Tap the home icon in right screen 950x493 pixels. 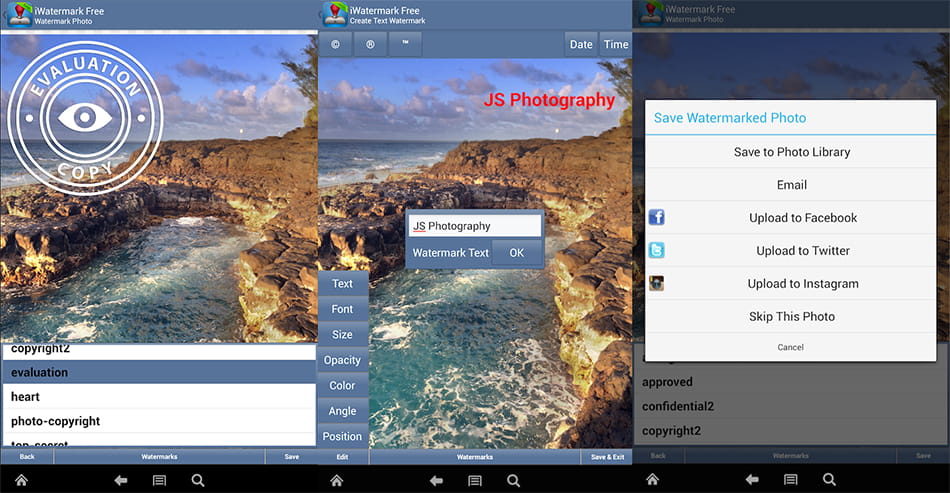tap(653, 480)
